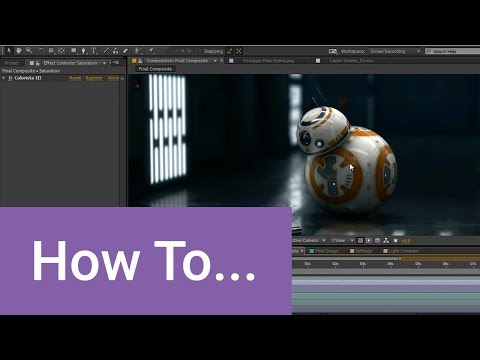Select the Rectangle shape tool
Screen dimensions: 480x360
(74, 51)
